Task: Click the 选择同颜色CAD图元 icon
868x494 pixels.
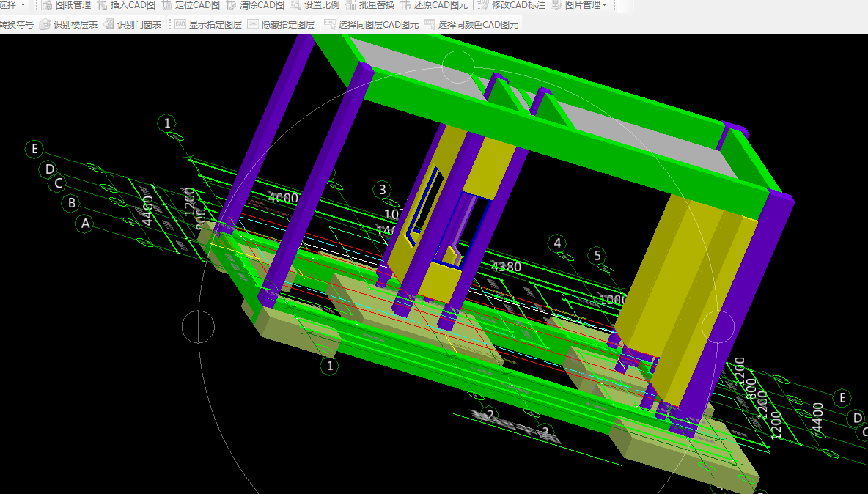Action: point(430,23)
